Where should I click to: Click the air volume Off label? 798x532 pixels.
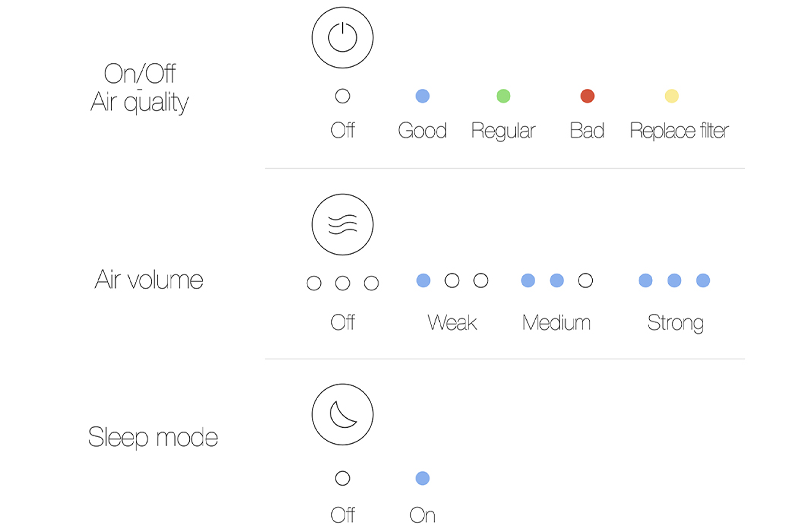[343, 322]
